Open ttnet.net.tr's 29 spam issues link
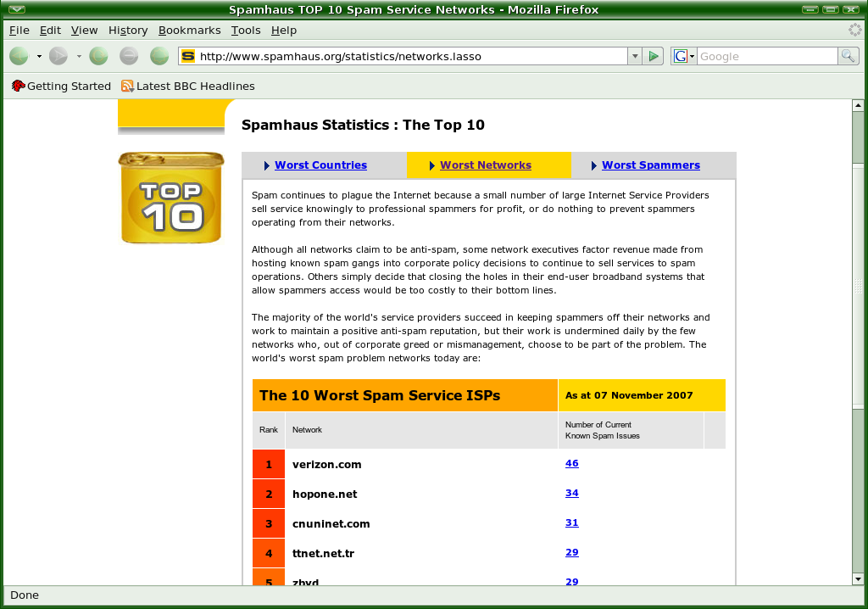Viewport: 868px width, 609px height. click(572, 552)
